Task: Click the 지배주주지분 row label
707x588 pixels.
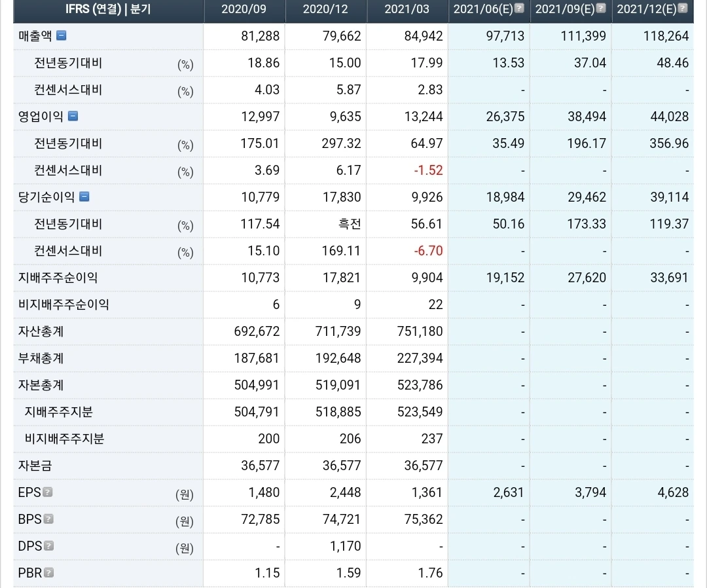Action: pos(59,412)
